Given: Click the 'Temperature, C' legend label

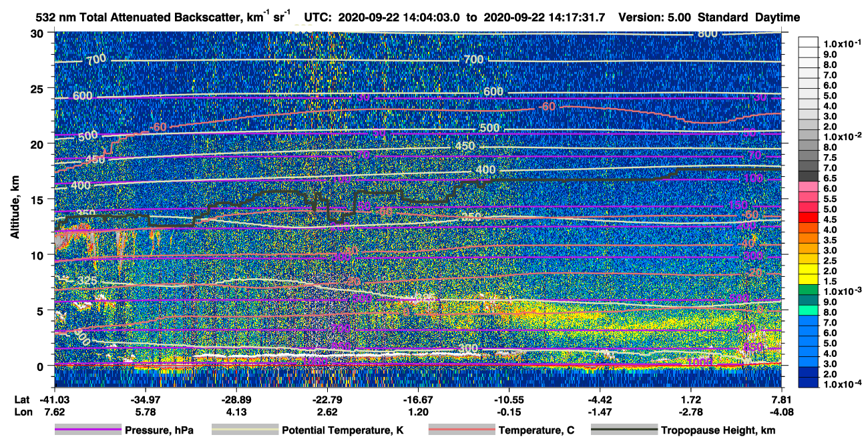Looking at the screenshot, I should coord(536,430).
